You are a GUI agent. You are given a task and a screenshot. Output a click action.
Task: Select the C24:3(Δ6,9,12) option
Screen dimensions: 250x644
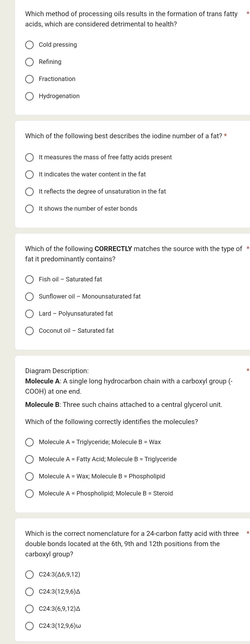[30, 575]
